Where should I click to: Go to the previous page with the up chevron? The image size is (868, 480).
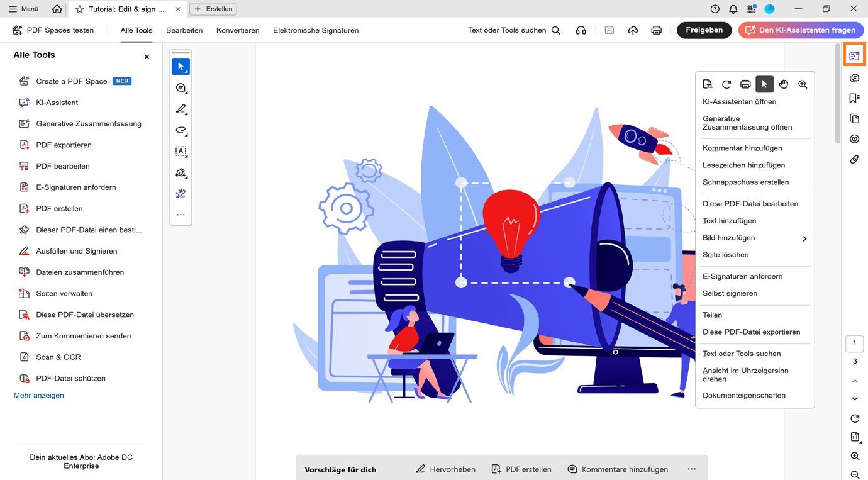[855, 381]
